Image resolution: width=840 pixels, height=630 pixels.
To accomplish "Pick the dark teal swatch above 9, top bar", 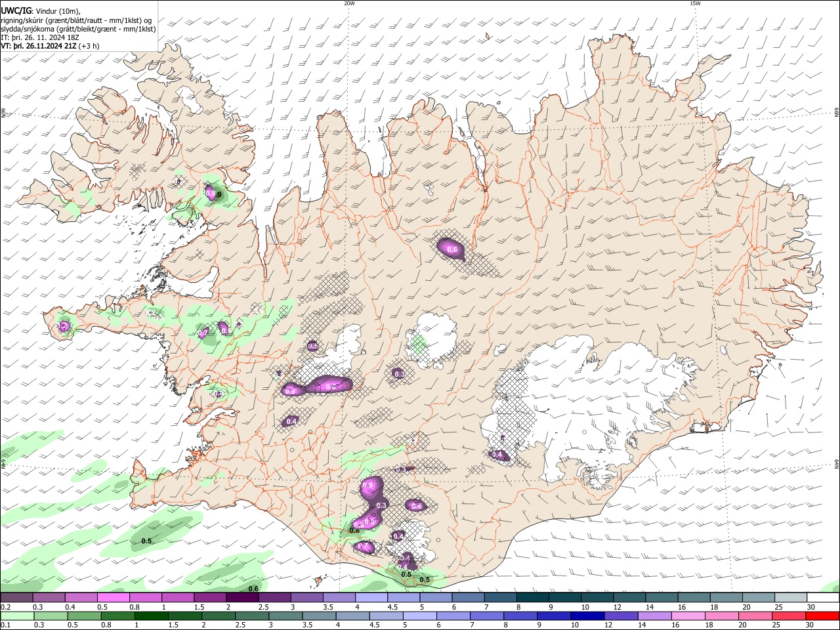I will [x=566, y=598].
